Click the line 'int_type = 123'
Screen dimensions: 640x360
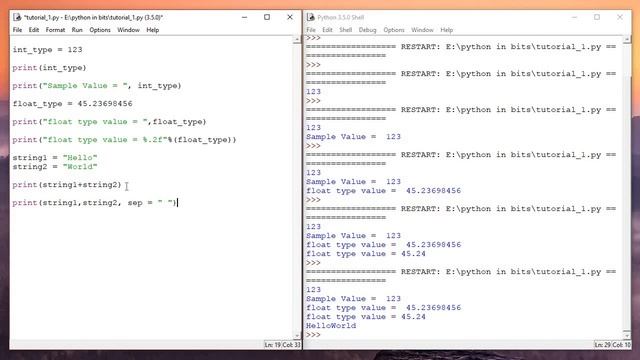point(47,50)
